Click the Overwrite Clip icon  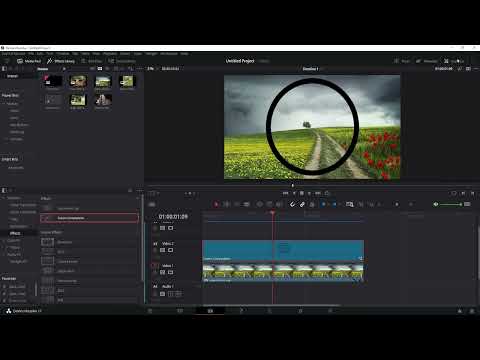(269, 204)
